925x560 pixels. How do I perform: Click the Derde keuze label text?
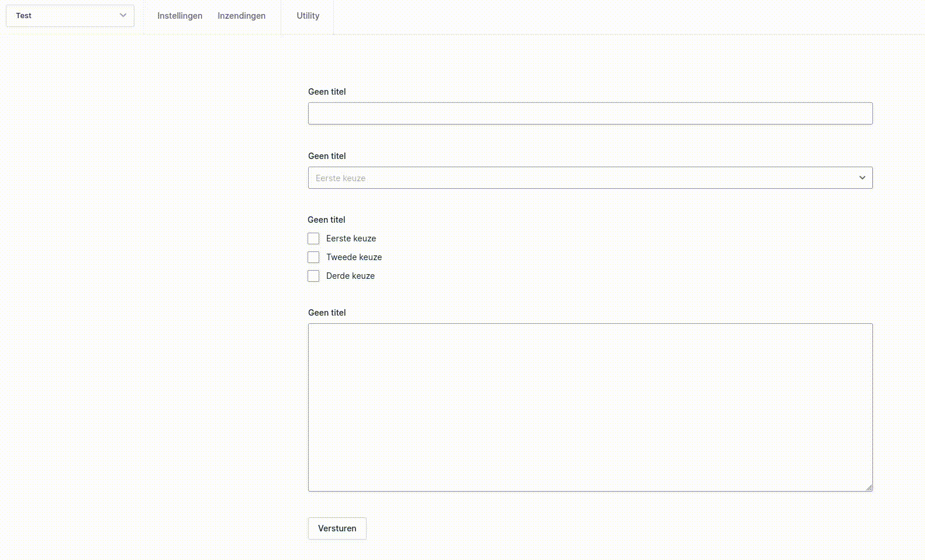click(x=350, y=276)
